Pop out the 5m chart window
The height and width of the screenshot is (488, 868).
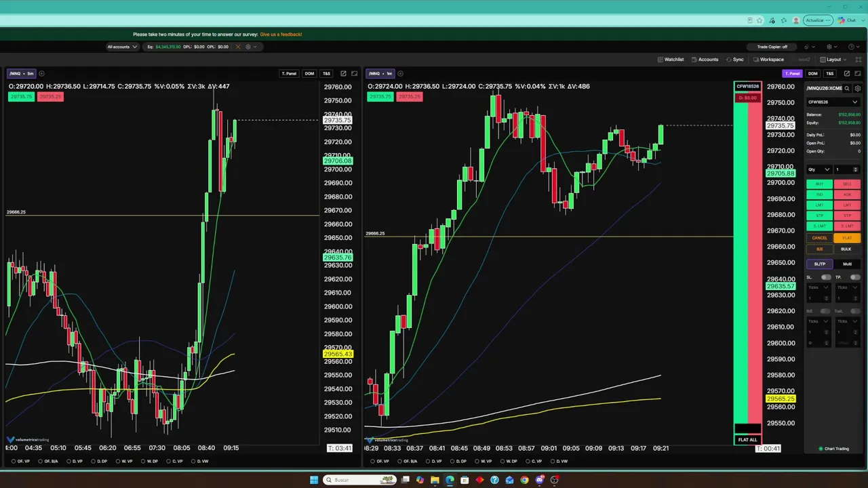(344, 73)
